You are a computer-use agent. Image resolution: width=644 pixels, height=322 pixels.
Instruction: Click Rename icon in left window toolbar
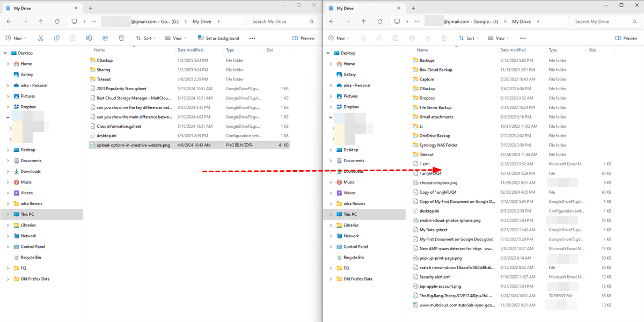point(89,38)
